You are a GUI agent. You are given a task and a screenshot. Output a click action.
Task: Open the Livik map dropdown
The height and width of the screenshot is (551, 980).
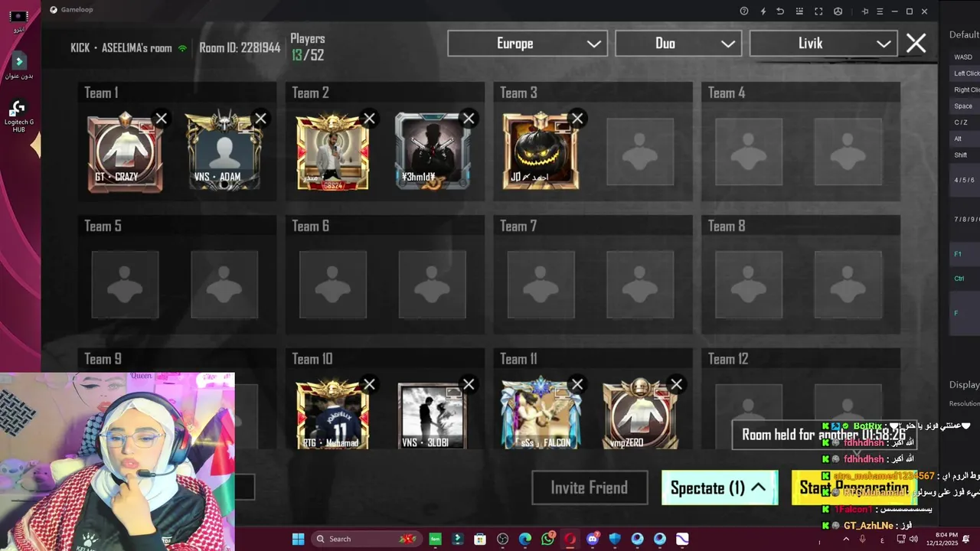(x=823, y=44)
